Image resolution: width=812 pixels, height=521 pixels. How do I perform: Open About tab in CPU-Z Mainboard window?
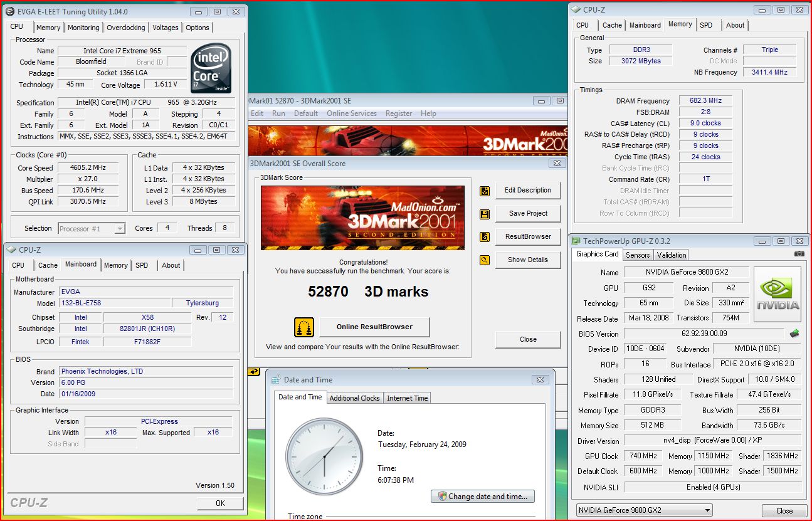click(x=171, y=265)
